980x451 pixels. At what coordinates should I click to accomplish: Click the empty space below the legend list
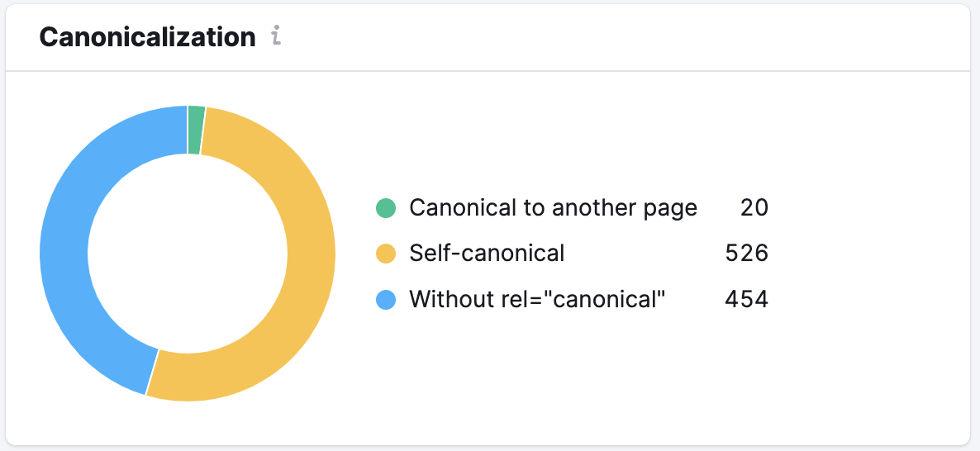[570, 372]
